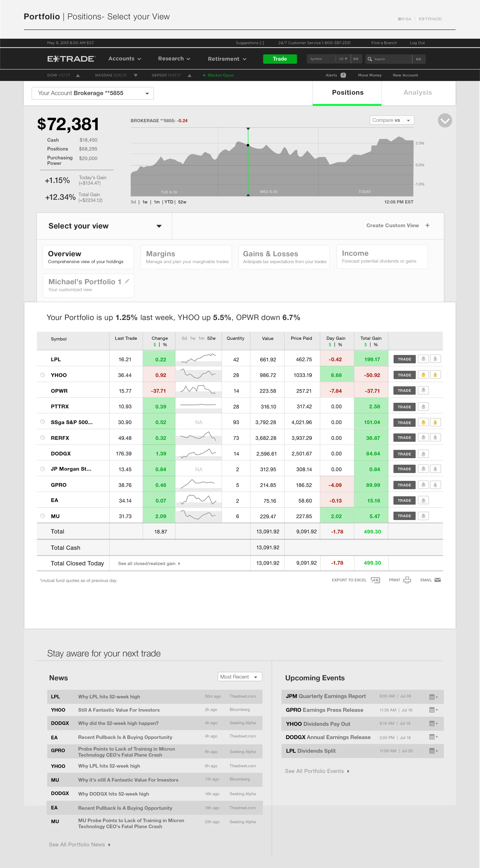Click the Export to Excel icon
The height and width of the screenshot is (868, 480).
(x=375, y=580)
